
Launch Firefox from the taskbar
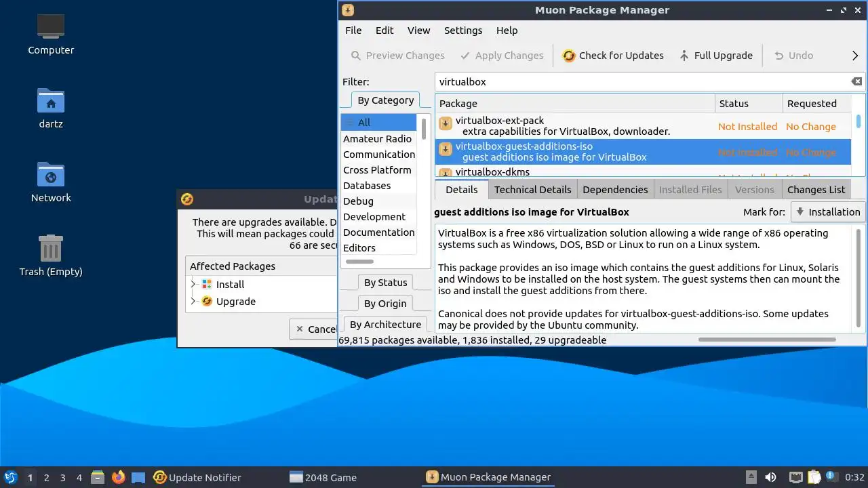[x=119, y=477]
